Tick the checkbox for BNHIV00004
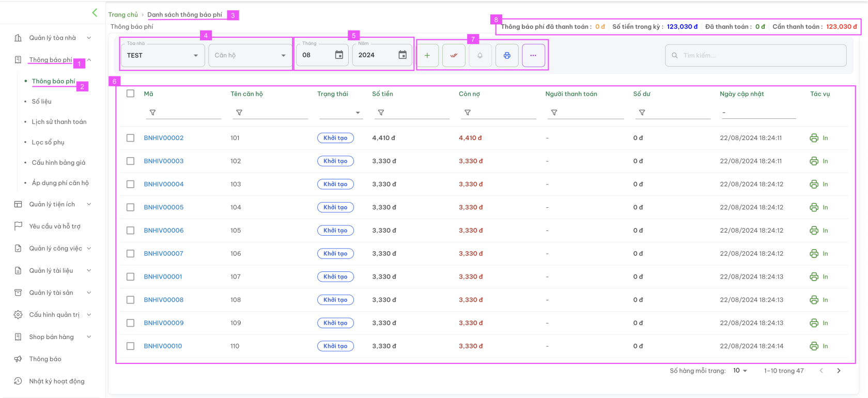This screenshot has width=868, height=398. (130, 184)
